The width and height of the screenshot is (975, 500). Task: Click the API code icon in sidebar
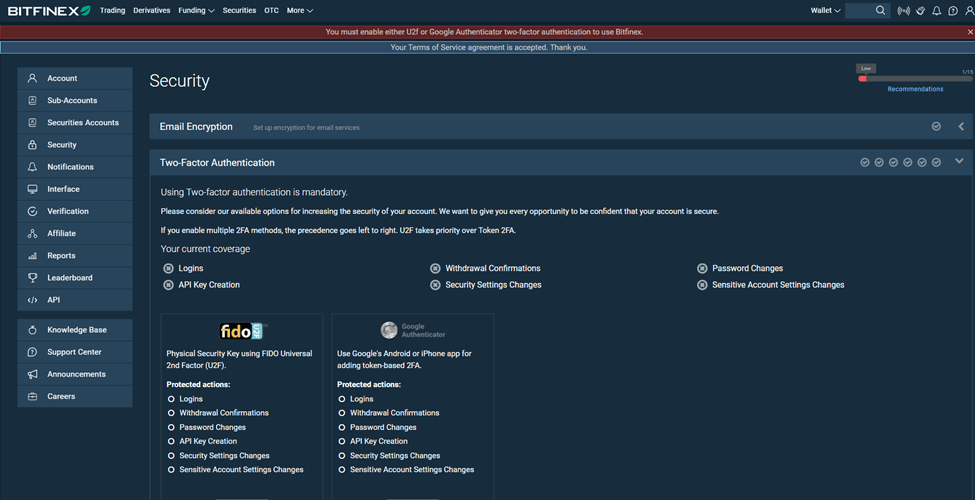(32, 300)
